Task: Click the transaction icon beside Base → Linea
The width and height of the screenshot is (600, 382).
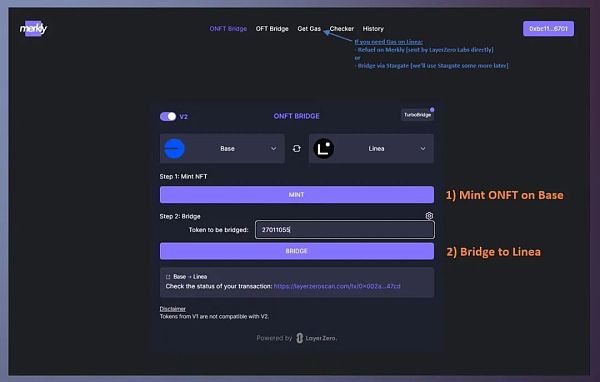Action: 168,277
